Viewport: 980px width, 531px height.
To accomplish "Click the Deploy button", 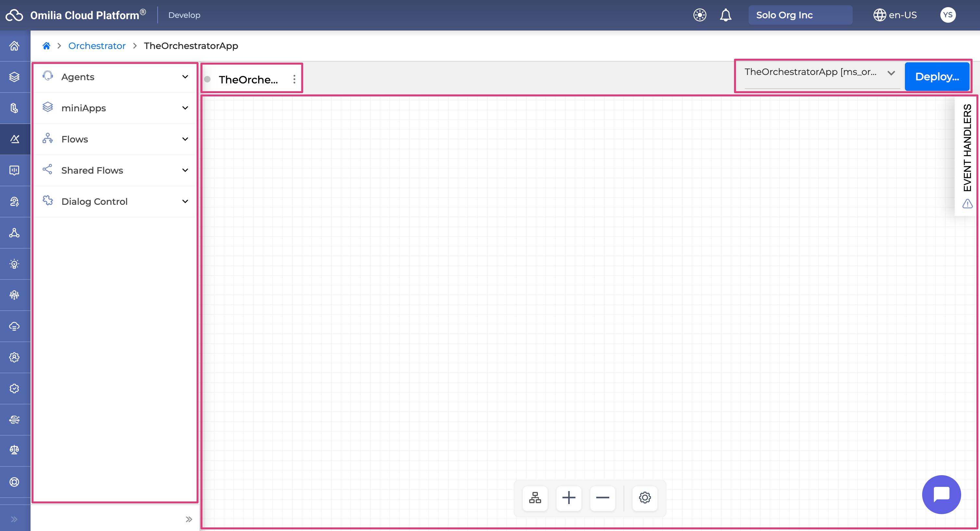I will tap(937, 76).
